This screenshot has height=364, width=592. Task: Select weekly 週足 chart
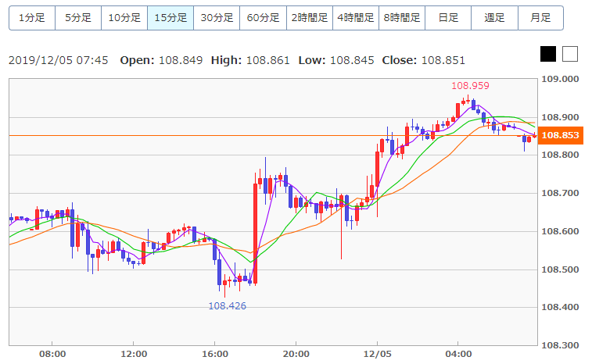click(x=494, y=18)
